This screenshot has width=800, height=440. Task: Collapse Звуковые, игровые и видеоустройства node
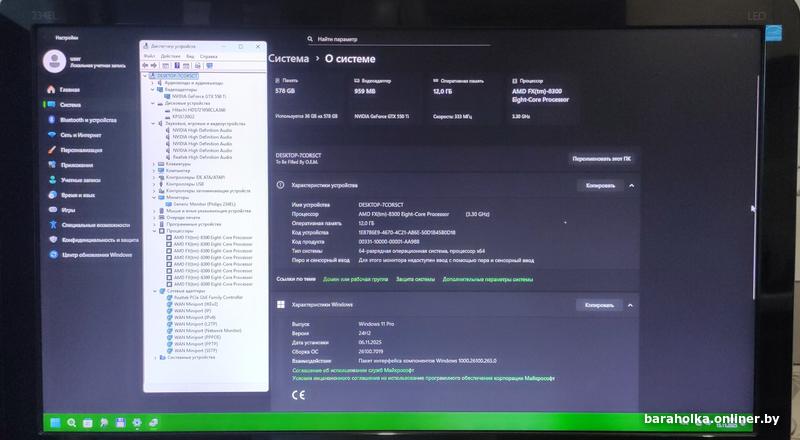[x=153, y=124]
